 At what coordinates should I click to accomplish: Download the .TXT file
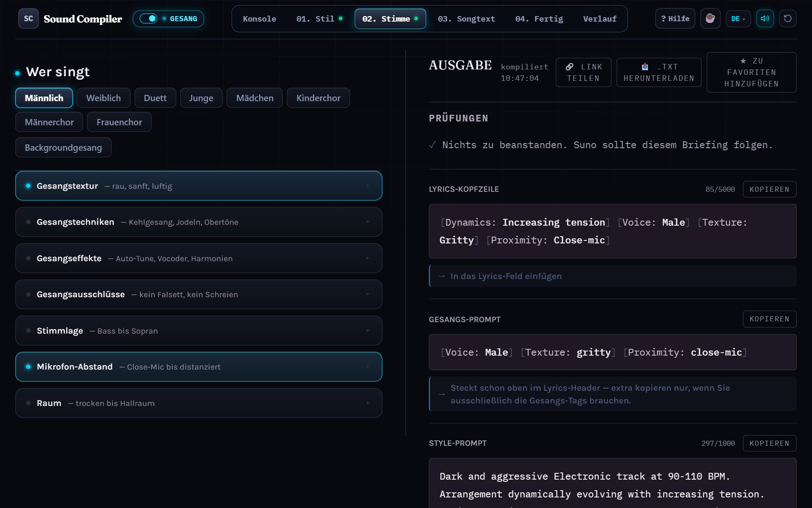[659, 72]
